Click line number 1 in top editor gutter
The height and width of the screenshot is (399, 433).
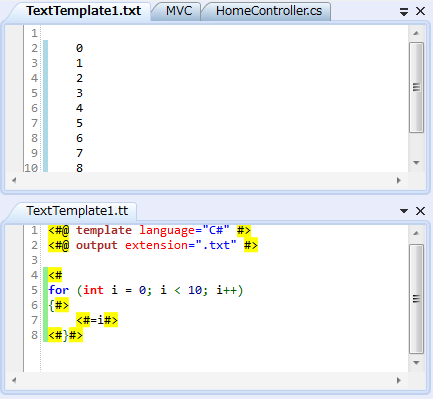[34, 33]
